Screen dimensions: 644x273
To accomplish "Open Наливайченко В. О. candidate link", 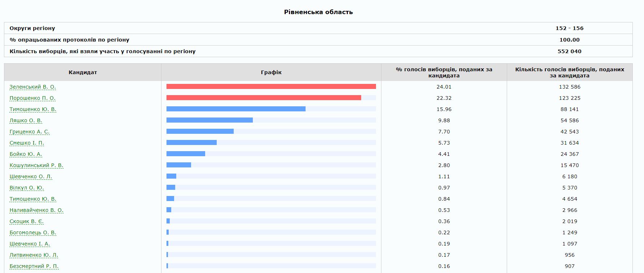I will coord(36,210).
